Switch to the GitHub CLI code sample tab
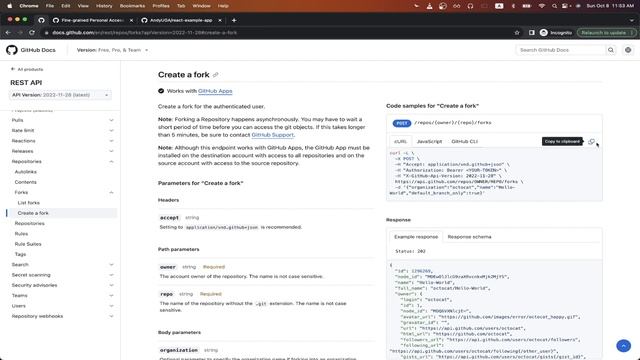 [x=464, y=141]
